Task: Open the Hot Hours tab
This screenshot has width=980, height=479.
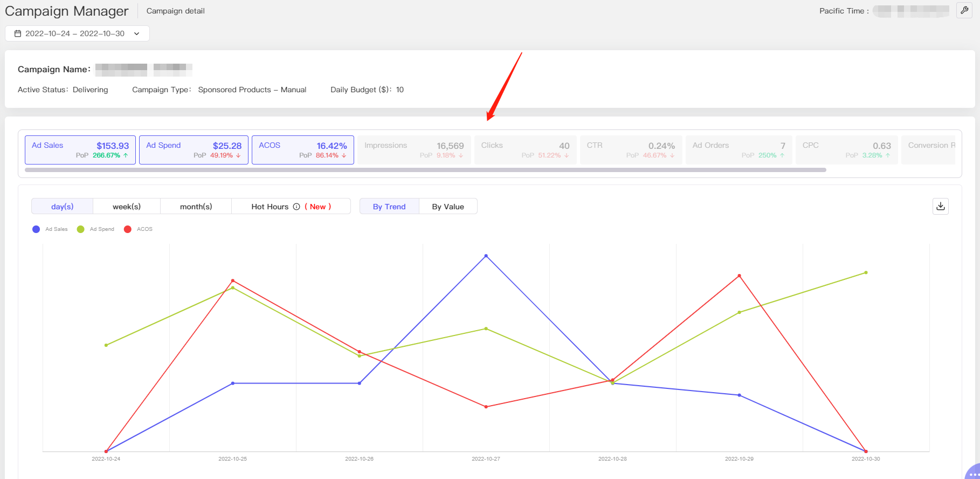Action: [x=291, y=207]
